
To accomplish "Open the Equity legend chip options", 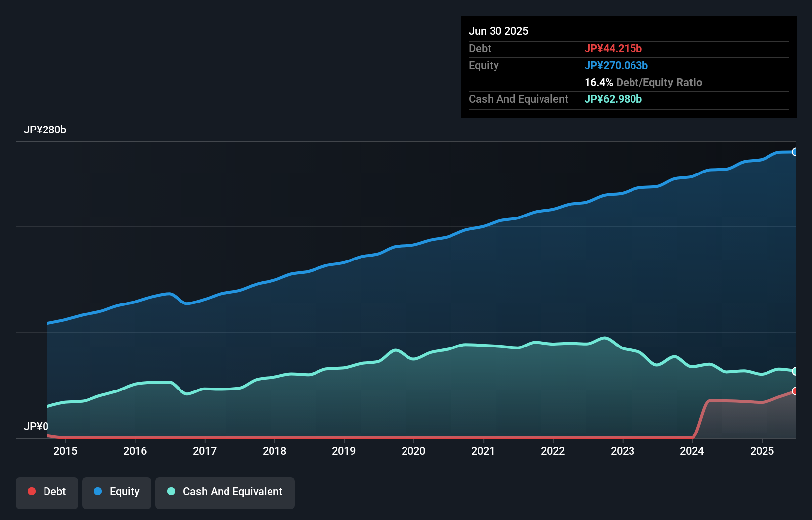I will [x=116, y=492].
